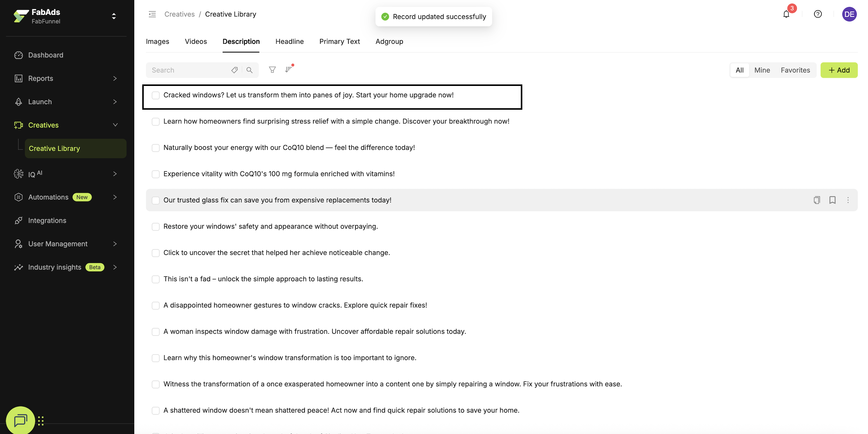
Task: Open the sort options icon
Action: (x=288, y=70)
